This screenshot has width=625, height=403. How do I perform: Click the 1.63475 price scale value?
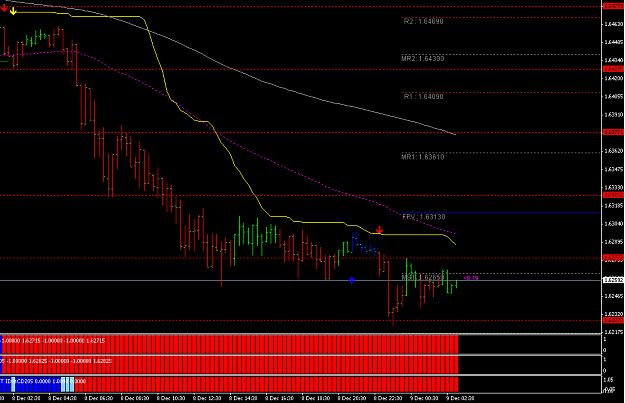[x=613, y=169]
